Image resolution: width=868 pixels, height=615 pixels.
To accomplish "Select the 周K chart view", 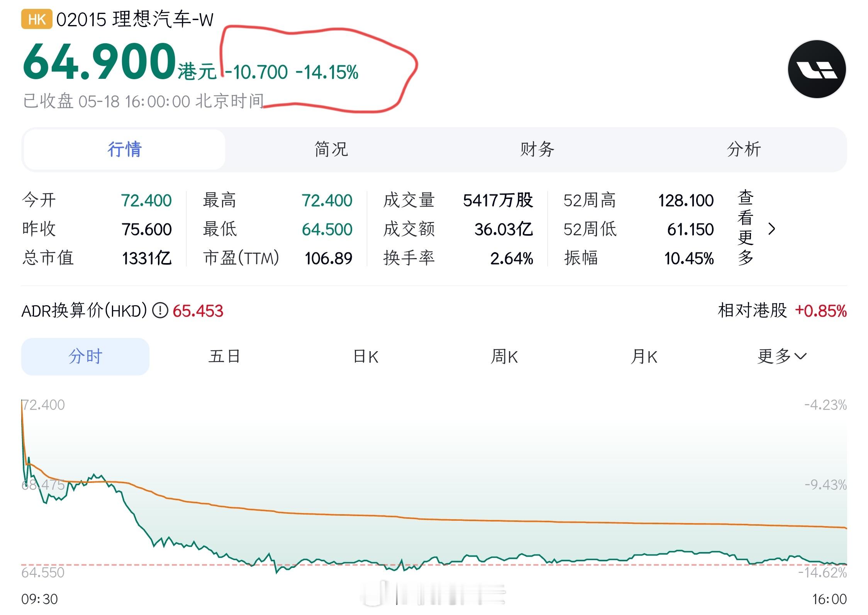I will coord(504,356).
